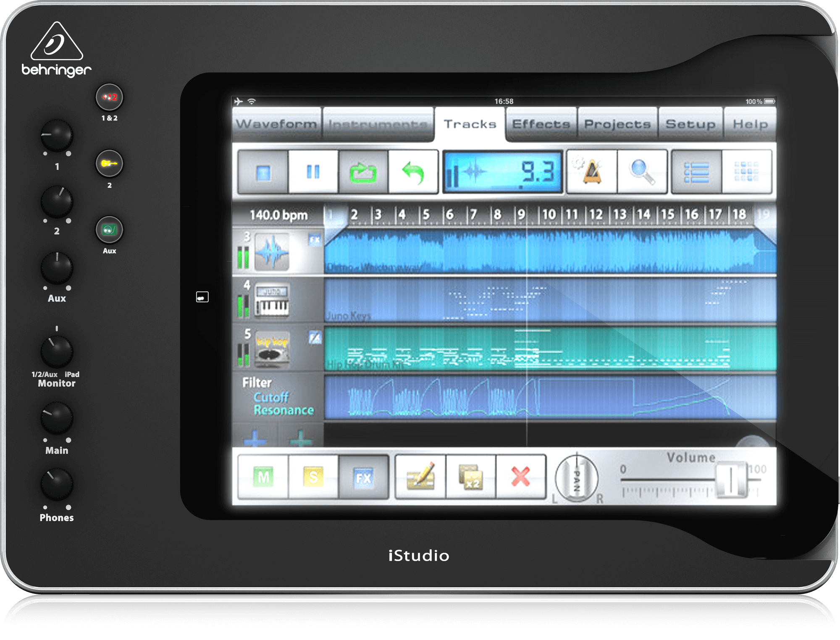
Task: Duplicate track with x2 icon
Action: [x=470, y=477]
